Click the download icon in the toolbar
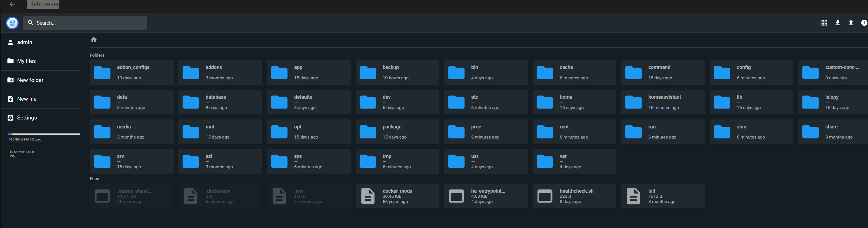Image resolution: width=868 pixels, height=228 pixels. click(837, 23)
